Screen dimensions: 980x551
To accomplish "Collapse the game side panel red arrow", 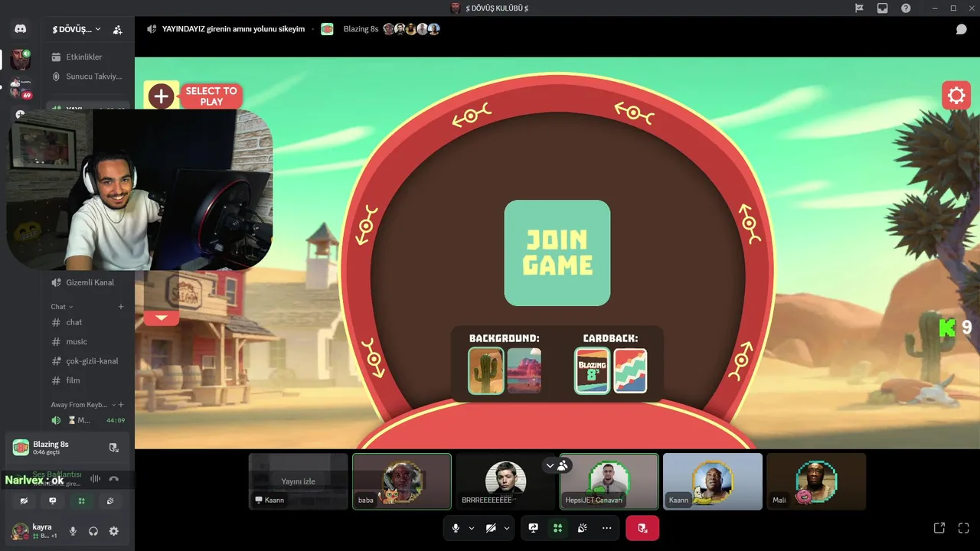I will 161,317.
